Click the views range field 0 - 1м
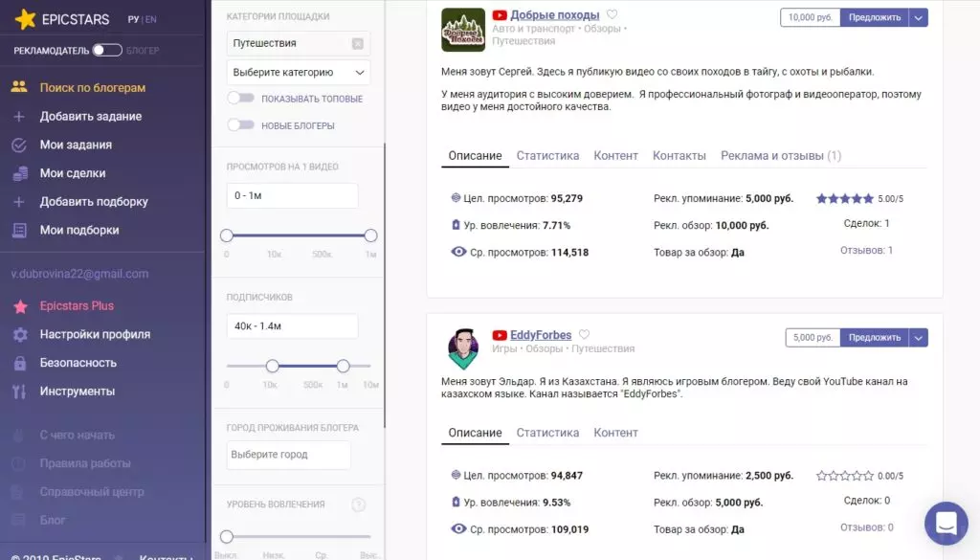 [293, 195]
